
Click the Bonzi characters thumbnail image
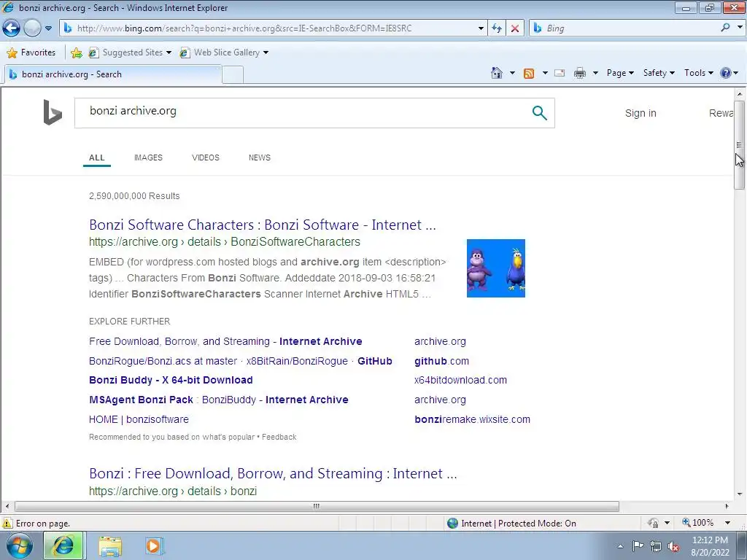(x=496, y=268)
